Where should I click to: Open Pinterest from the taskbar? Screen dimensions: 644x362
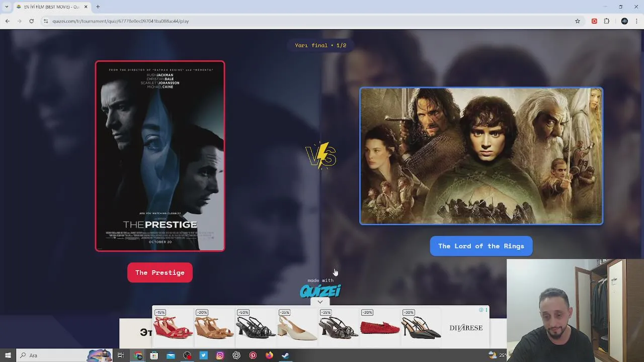253,355
